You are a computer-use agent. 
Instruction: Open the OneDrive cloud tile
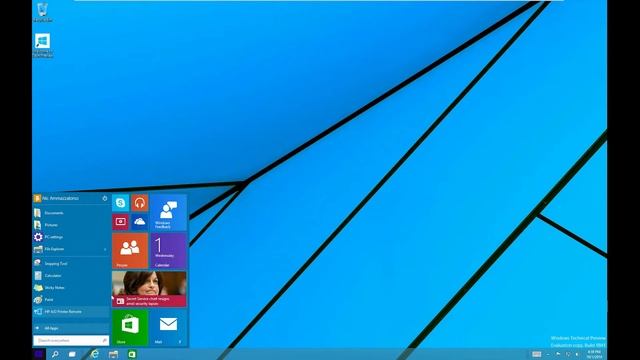(140, 222)
